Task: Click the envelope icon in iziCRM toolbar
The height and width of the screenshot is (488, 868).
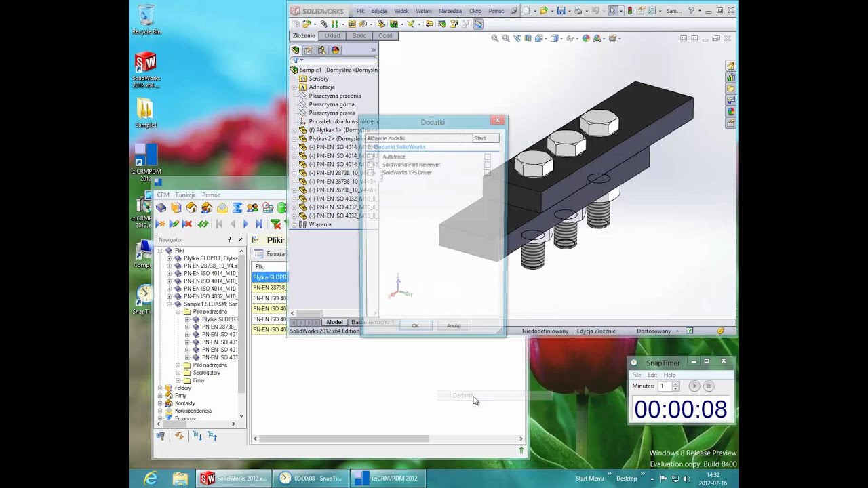Action: pos(222,208)
